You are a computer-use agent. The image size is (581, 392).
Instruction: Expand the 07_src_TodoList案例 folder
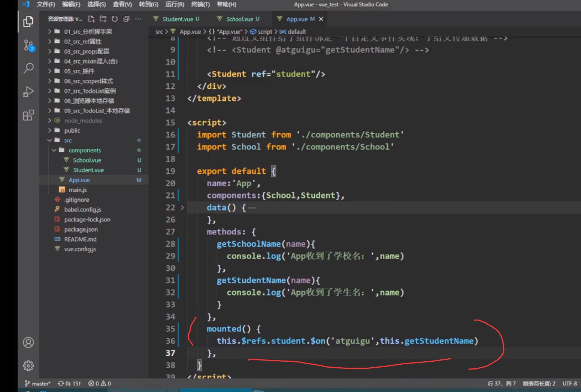coord(90,91)
